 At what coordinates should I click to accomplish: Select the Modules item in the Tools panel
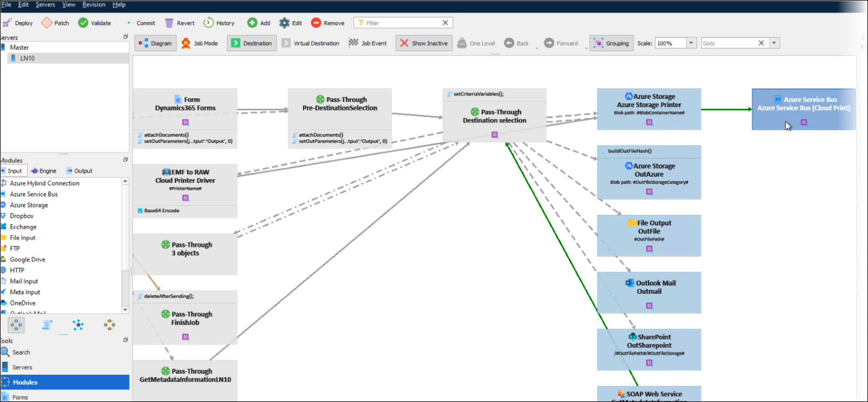click(x=64, y=383)
